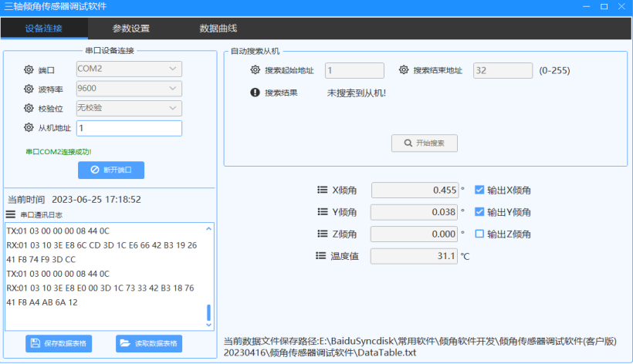633x364 pixels.
Task: Click the gear icon beside 校验位
Action: pos(29,109)
